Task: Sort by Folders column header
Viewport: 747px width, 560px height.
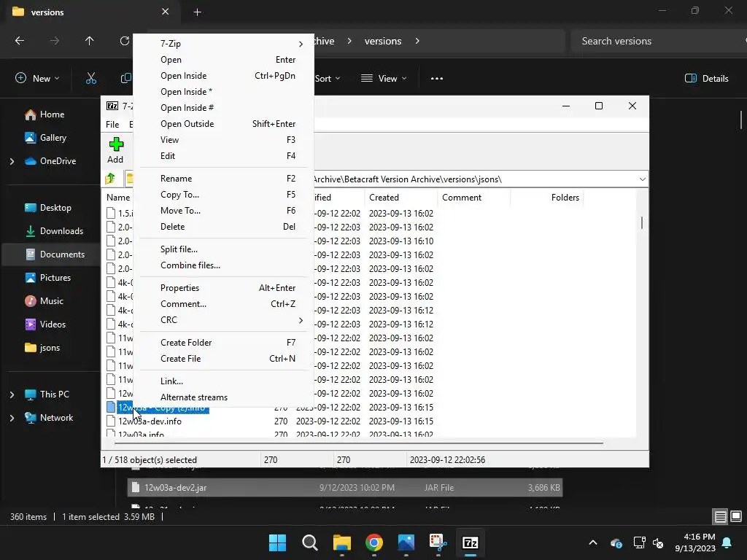Action: pyautogui.click(x=547, y=198)
